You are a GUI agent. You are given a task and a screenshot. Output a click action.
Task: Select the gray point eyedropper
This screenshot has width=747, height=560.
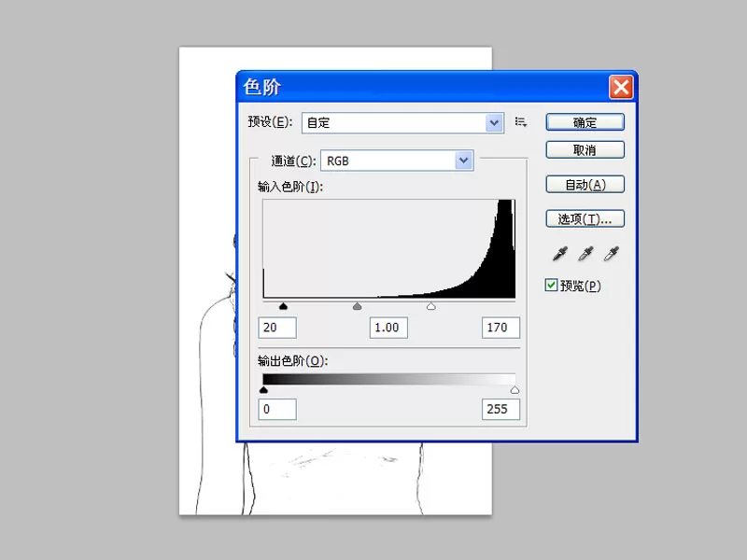pyautogui.click(x=585, y=254)
